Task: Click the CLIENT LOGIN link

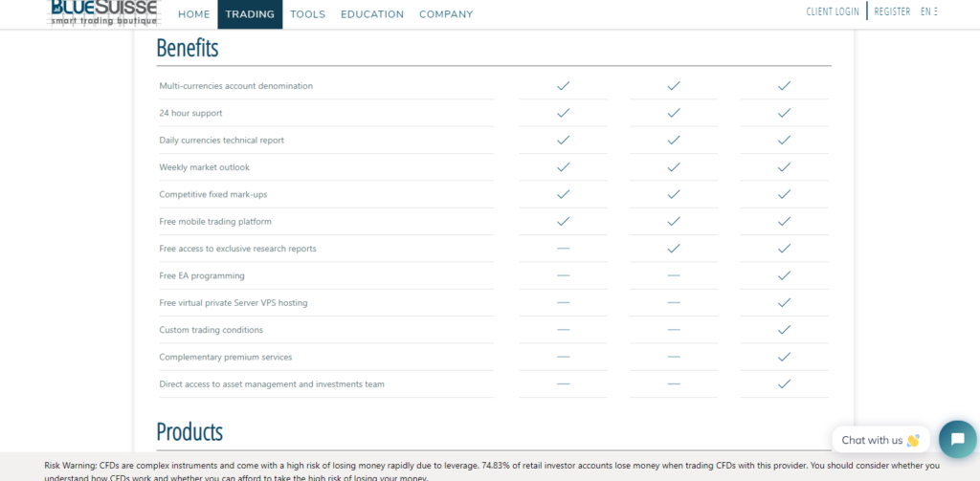Action: (x=833, y=11)
